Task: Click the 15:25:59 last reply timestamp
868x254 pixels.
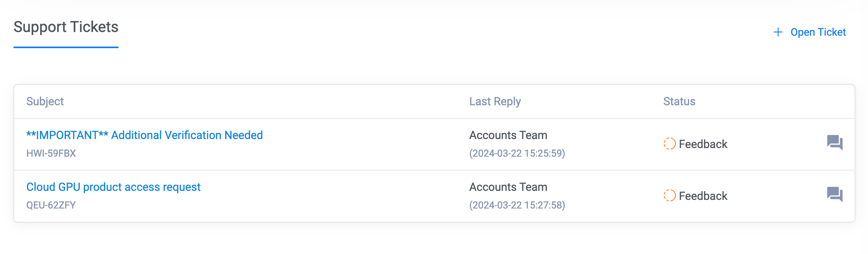Action: click(517, 153)
